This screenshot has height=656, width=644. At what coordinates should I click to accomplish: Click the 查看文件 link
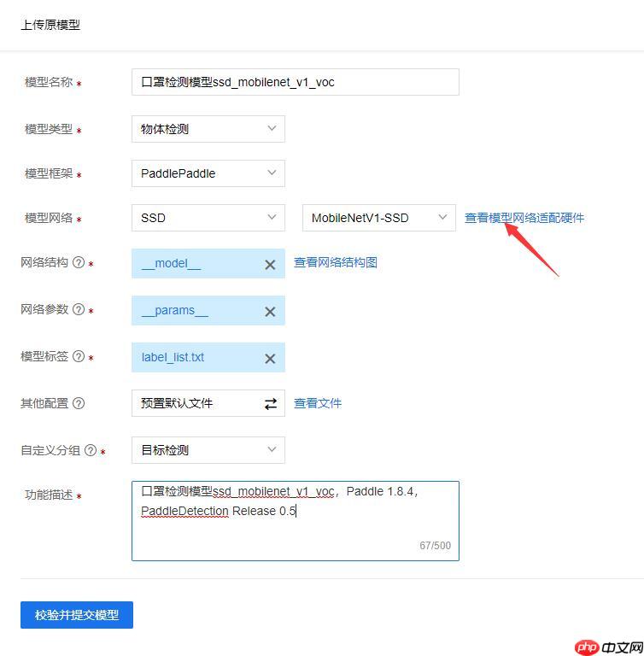coord(317,403)
